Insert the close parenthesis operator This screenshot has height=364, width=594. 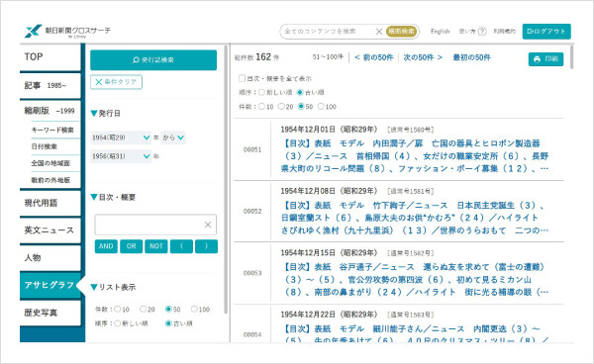pos(207,246)
